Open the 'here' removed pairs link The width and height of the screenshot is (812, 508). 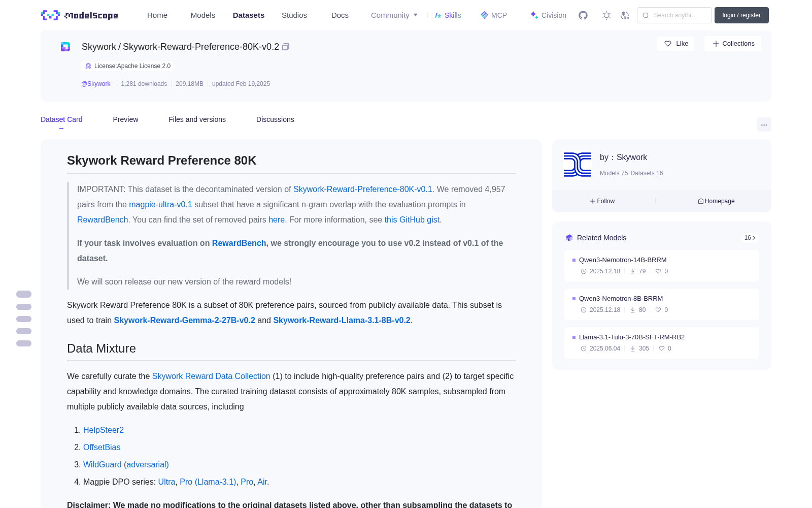pos(277,219)
